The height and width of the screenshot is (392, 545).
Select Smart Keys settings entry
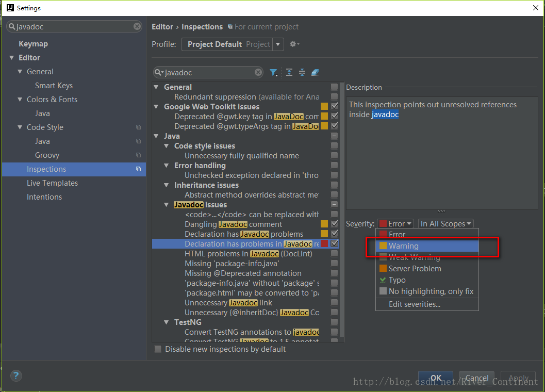[x=54, y=86]
